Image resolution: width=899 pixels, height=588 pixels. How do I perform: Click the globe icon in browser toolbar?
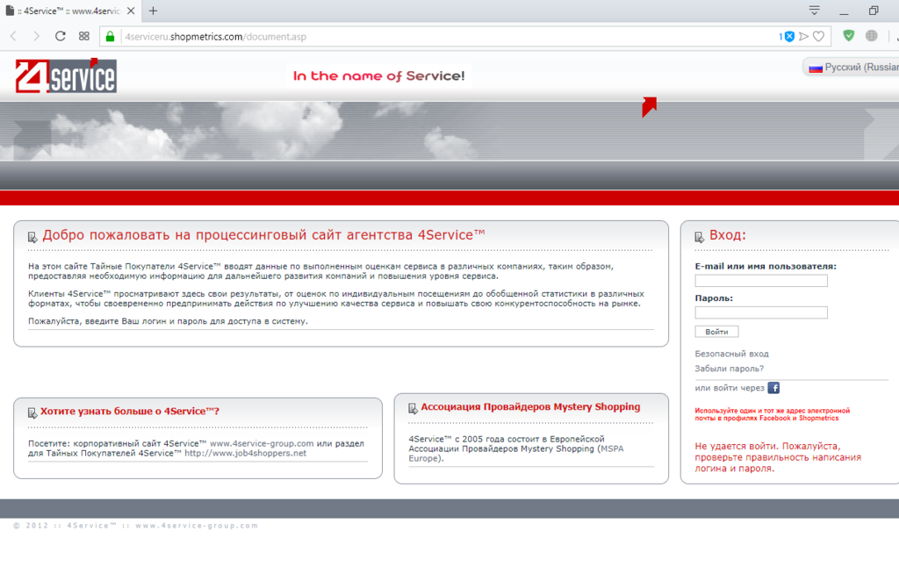coord(872,35)
